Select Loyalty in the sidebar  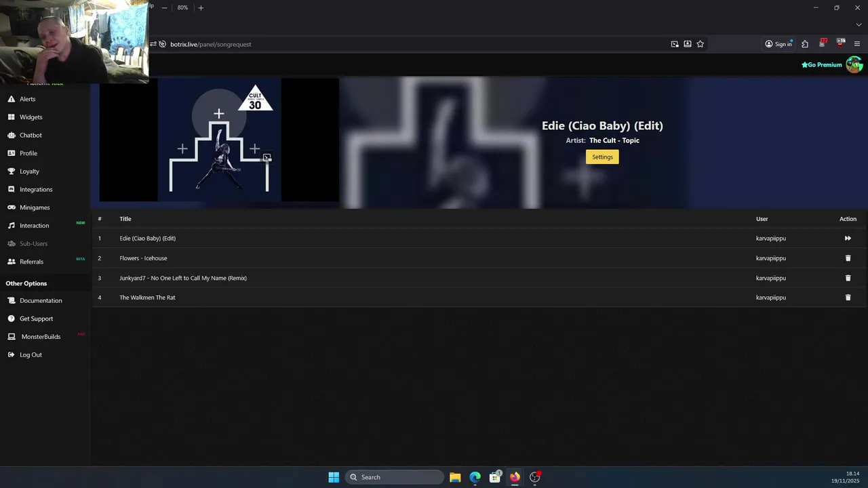coord(29,171)
